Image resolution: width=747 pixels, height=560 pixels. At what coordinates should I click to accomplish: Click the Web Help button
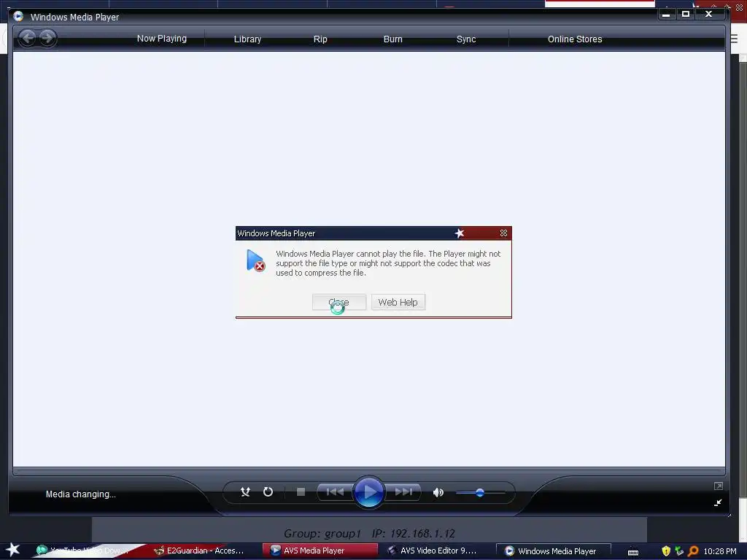[398, 302]
